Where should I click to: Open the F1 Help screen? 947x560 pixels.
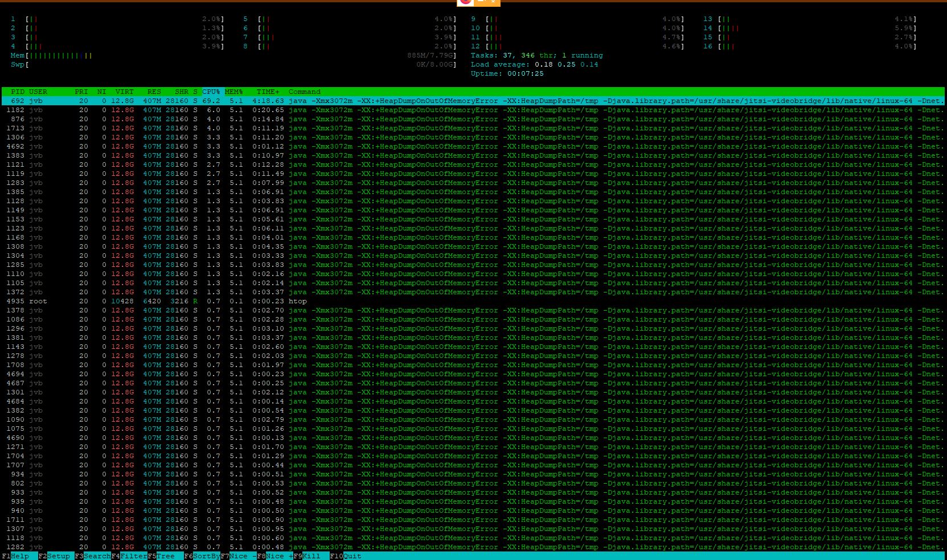20,556
